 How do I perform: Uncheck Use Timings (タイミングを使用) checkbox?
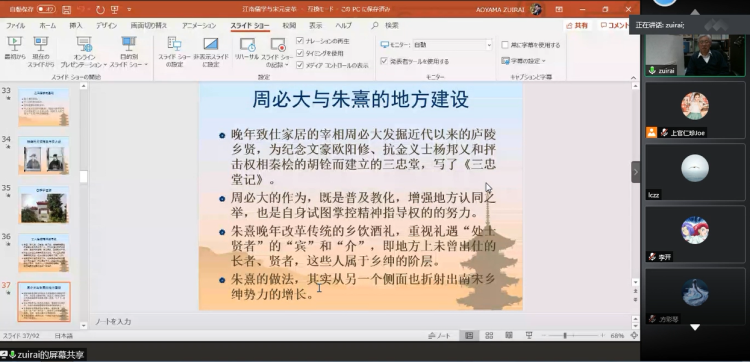click(x=300, y=53)
